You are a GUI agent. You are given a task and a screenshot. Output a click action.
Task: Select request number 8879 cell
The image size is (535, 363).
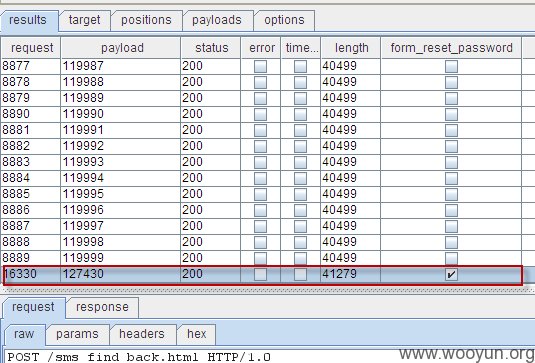click(x=31, y=98)
